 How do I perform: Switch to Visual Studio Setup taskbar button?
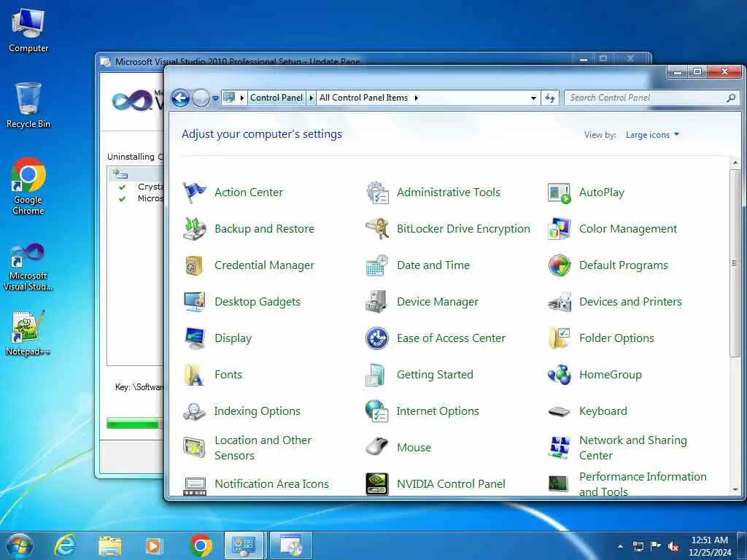[x=290, y=545]
